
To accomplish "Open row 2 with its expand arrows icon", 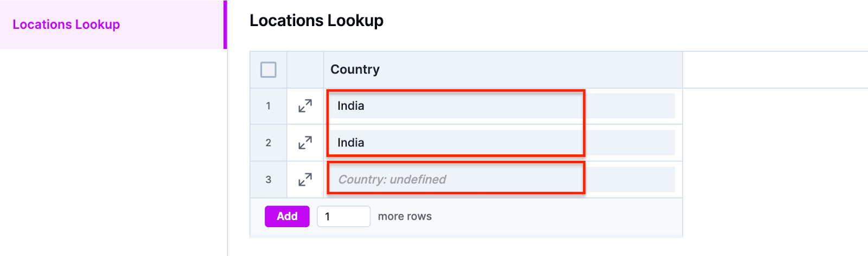I will [305, 143].
